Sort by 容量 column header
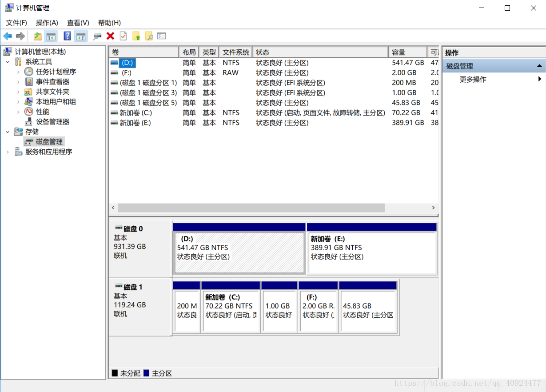 [407, 52]
